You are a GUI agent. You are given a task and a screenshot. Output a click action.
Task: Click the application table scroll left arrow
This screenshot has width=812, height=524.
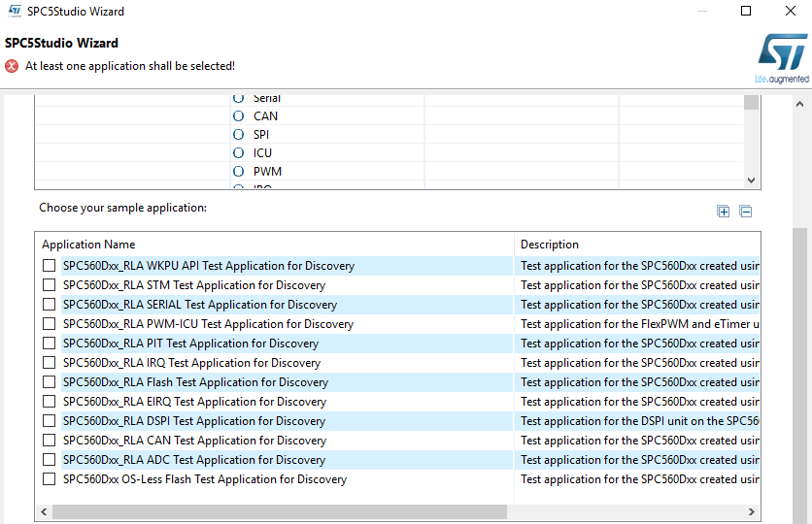44,512
